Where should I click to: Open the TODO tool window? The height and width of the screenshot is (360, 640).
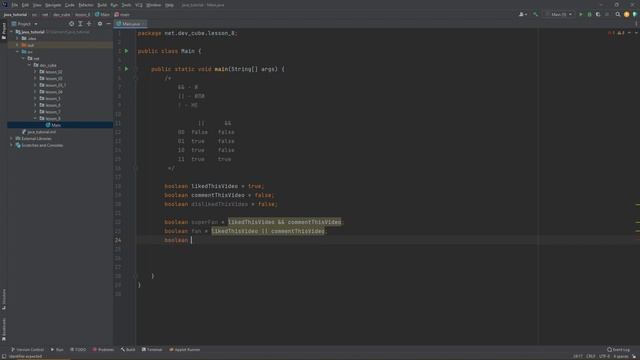[78, 350]
